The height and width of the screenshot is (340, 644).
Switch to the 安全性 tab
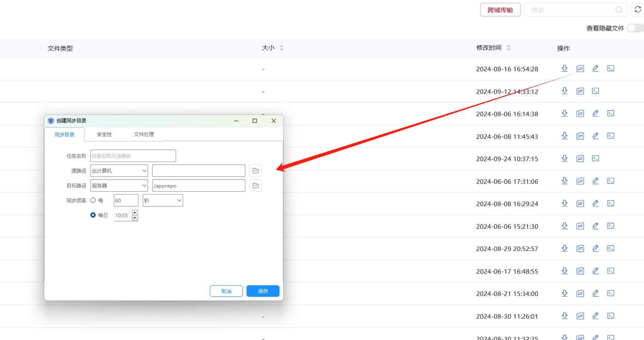click(104, 134)
